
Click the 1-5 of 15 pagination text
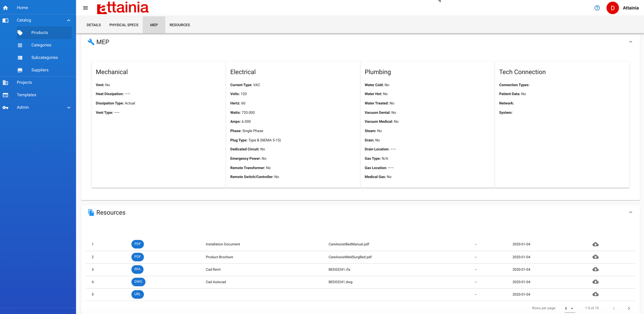(x=592, y=308)
